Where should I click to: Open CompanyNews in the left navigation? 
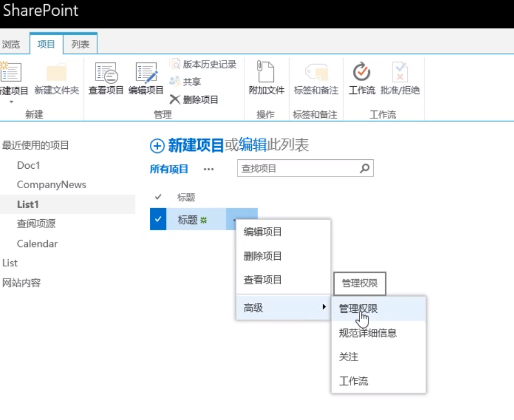(52, 185)
